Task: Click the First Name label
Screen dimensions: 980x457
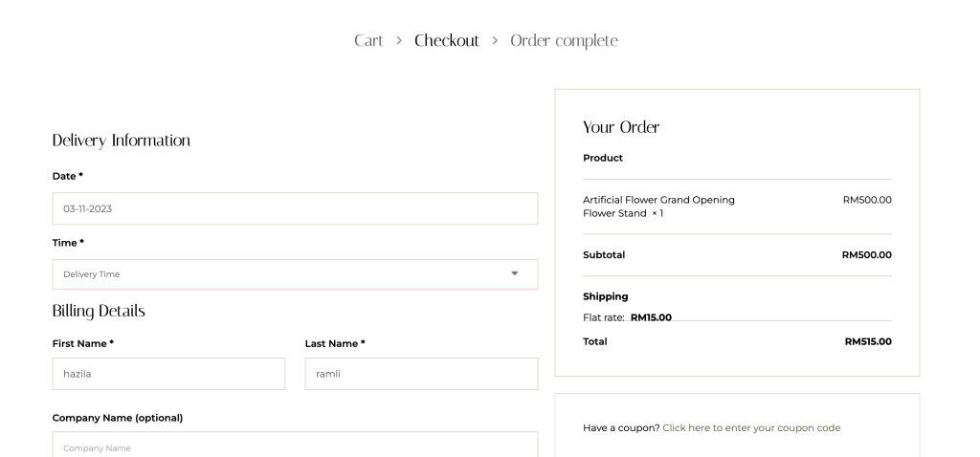Action: [82, 342]
